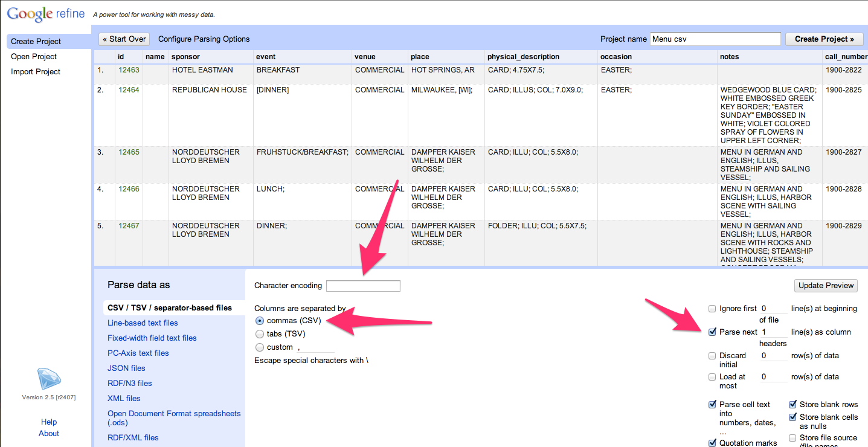Choose Open Document Format spreadsheets (.ods)
This screenshot has width=868, height=447.
click(x=174, y=418)
